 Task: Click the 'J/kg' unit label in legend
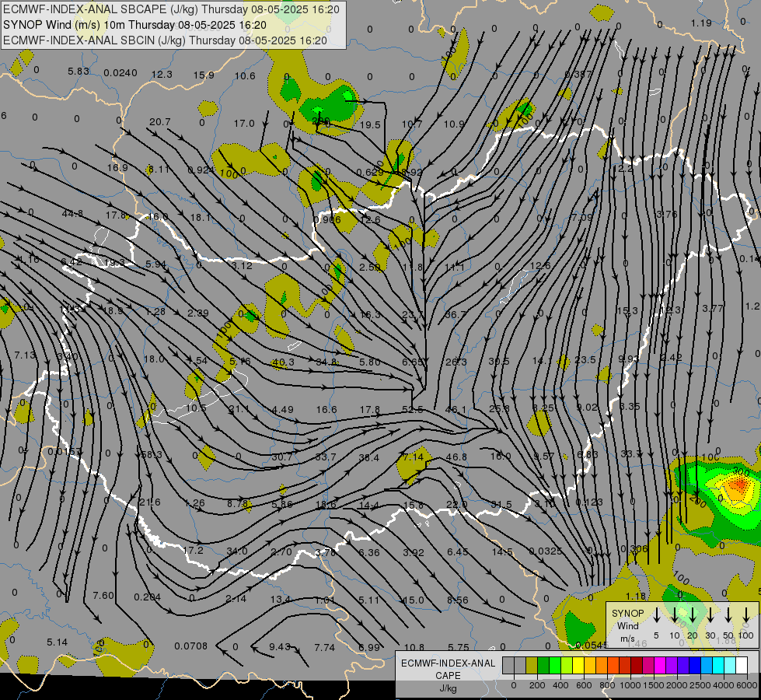448,688
